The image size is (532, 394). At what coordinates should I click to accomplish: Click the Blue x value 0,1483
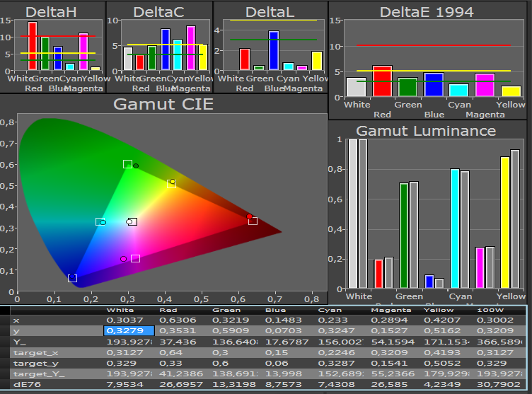pyautogui.click(x=284, y=320)
